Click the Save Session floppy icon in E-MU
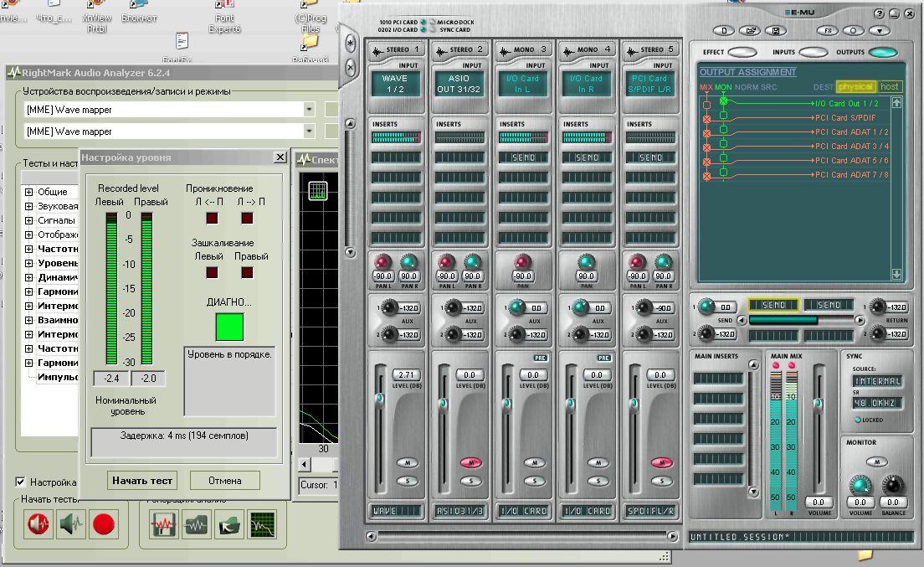This screenshot has height=567, width=924. 776,31
